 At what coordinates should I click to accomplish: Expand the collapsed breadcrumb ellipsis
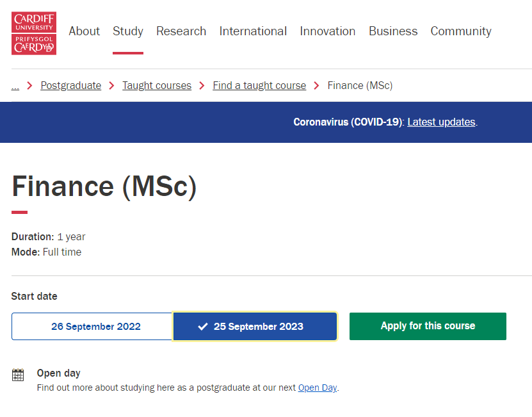[x=15, y=86]
